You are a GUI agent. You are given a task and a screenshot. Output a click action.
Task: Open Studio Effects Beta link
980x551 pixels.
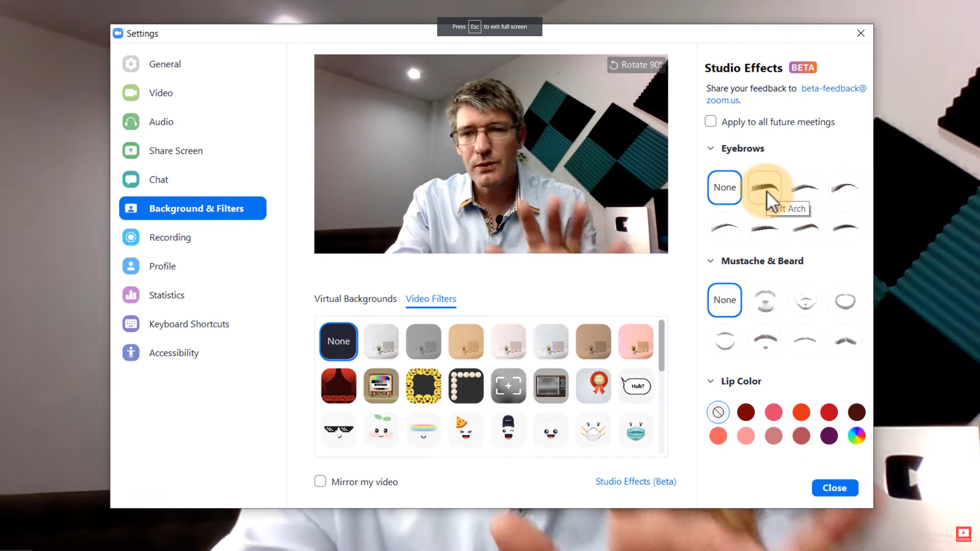635,481
